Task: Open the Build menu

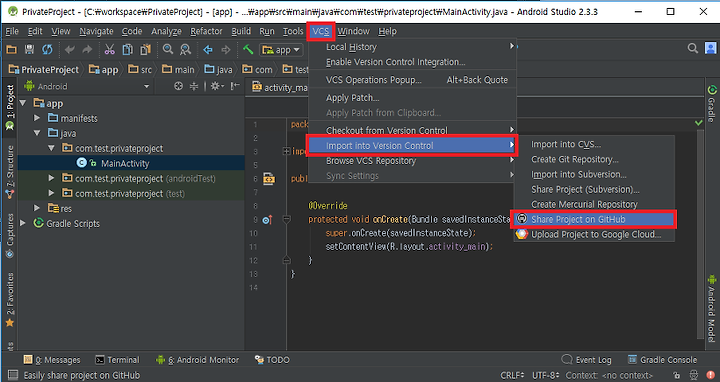Action: tap(241, 31)
